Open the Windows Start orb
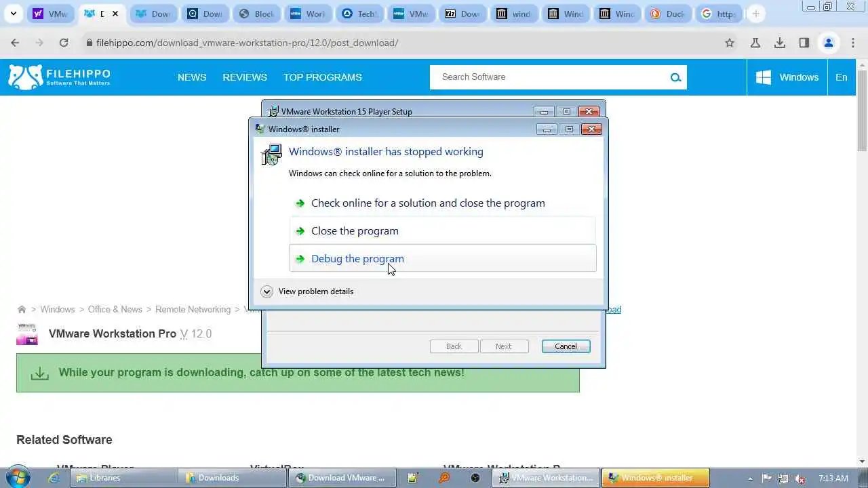Viewport: 868px width, 488px height. tap(17, 477)
